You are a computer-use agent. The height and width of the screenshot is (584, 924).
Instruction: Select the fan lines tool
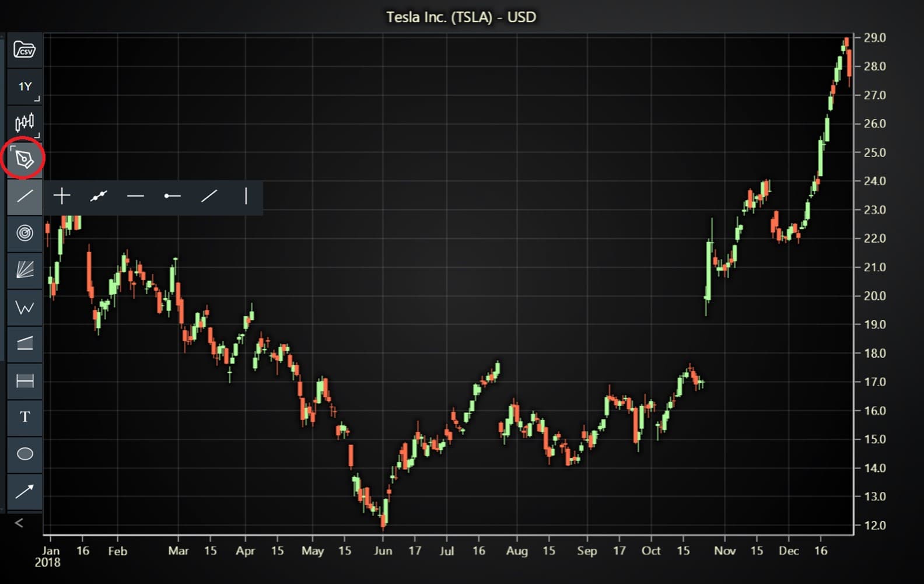pos(24,270)
